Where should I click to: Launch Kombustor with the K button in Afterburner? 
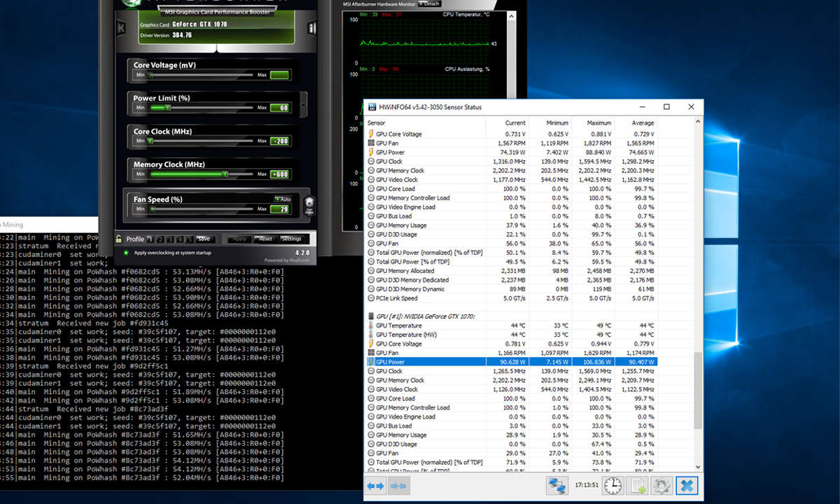(122, 29)
